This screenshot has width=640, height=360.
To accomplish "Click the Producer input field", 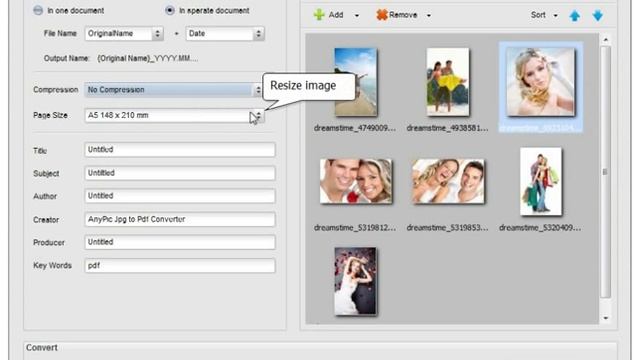I will pyautogui.click(x=180, y=242).
